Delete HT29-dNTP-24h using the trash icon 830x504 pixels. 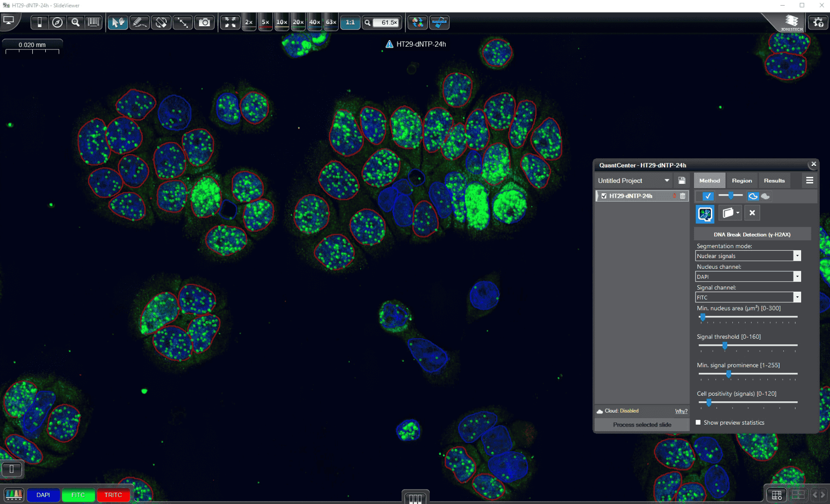click(x=683, y=196)
